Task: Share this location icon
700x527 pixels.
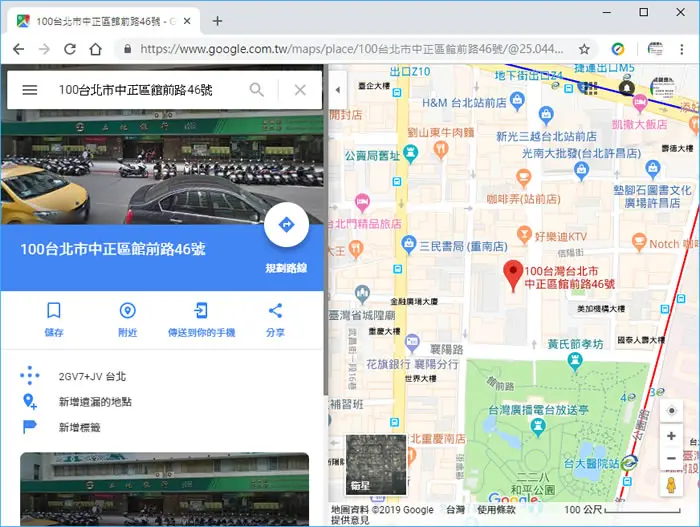Action: 275,310
